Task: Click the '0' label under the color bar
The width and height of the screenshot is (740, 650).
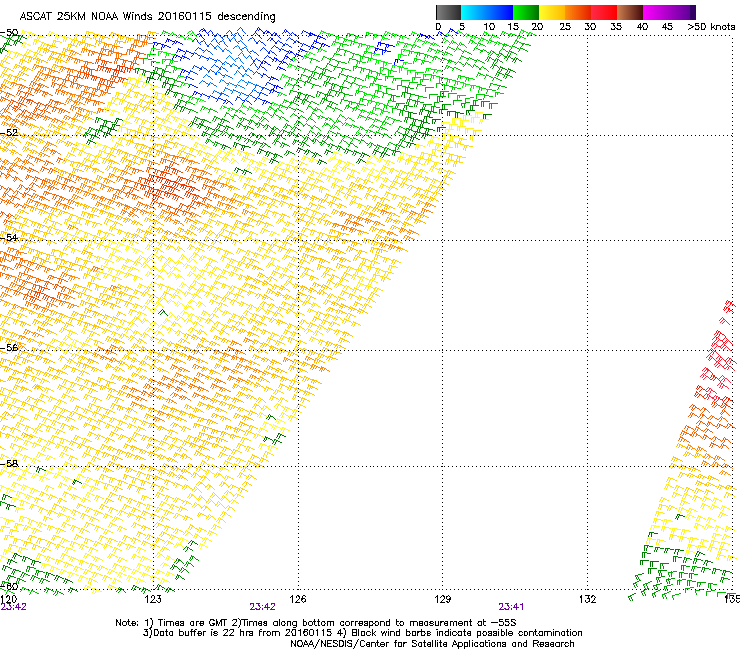Action: 438,27
